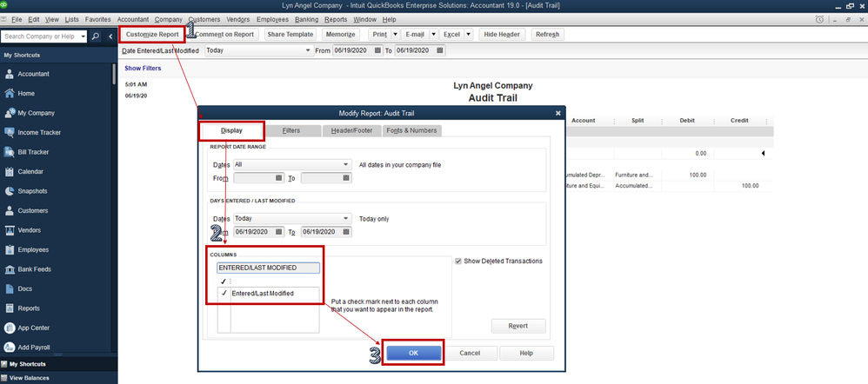868x384 pixels.
Task: Open the Add Payroll shortcut
Action: (x=10, y=348)
